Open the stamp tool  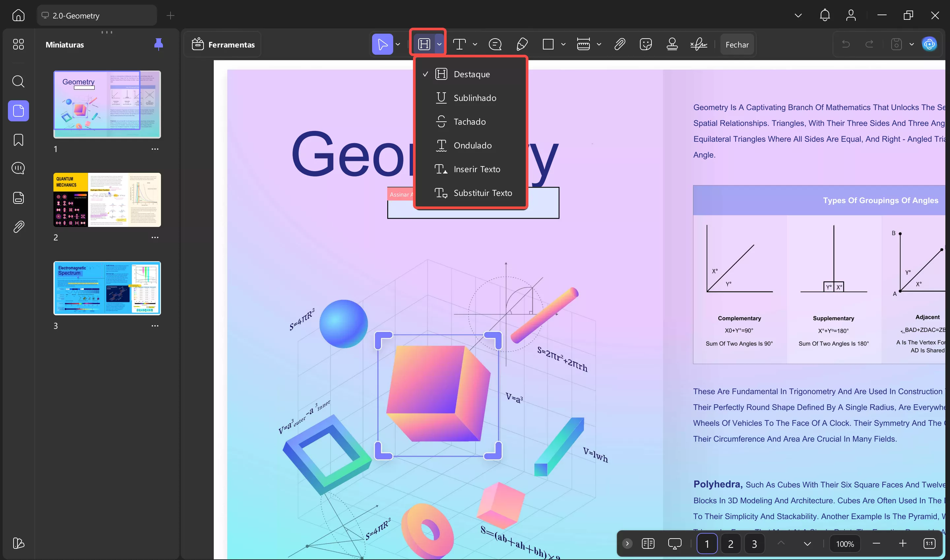tap(672, 45)
